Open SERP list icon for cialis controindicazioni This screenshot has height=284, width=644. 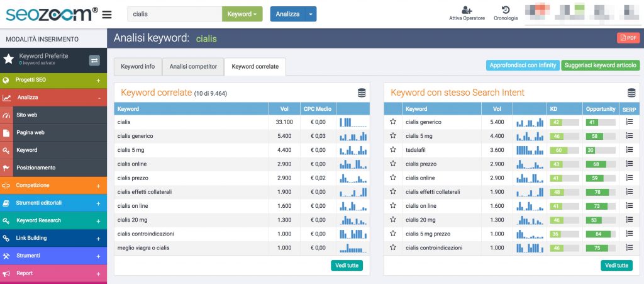(629, 247)
